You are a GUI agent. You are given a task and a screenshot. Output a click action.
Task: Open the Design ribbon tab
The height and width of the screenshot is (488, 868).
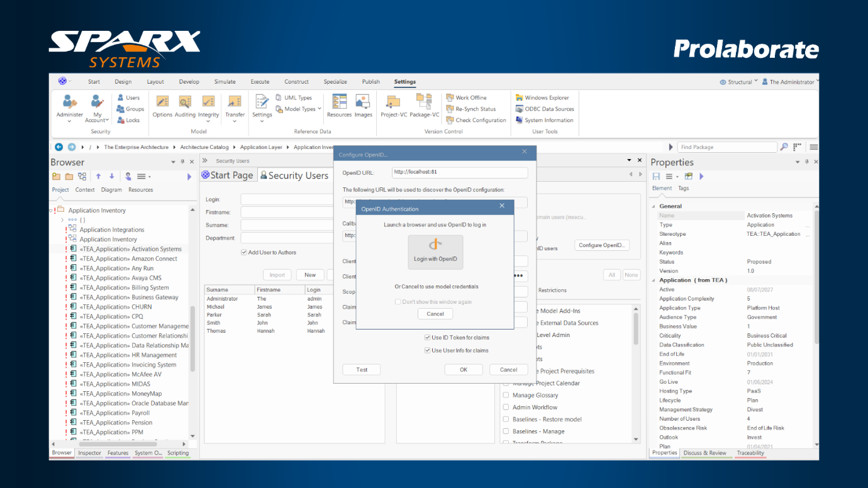pyautogui.click(x=123, y=82)
